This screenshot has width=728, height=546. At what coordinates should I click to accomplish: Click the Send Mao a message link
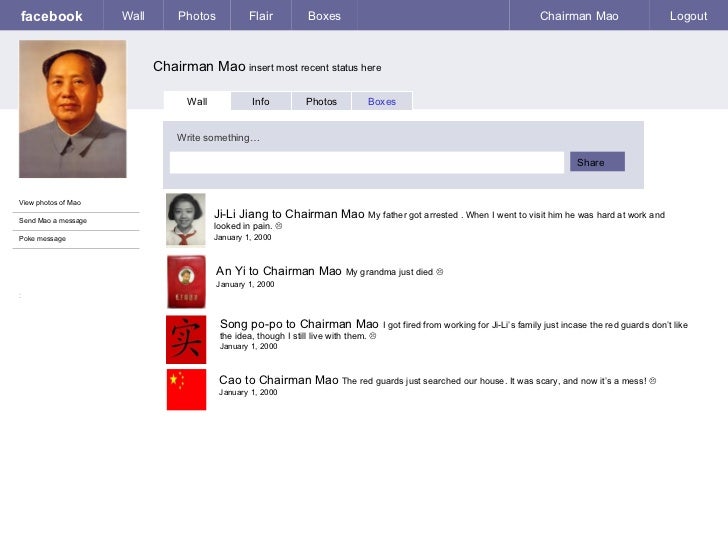click(53, 221)
